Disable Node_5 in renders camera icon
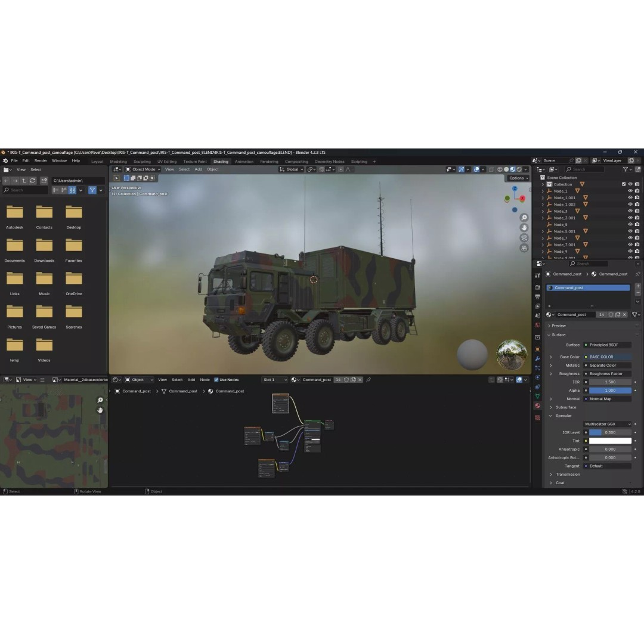Screen dimensions: 644x644 (x=637, y=225)
